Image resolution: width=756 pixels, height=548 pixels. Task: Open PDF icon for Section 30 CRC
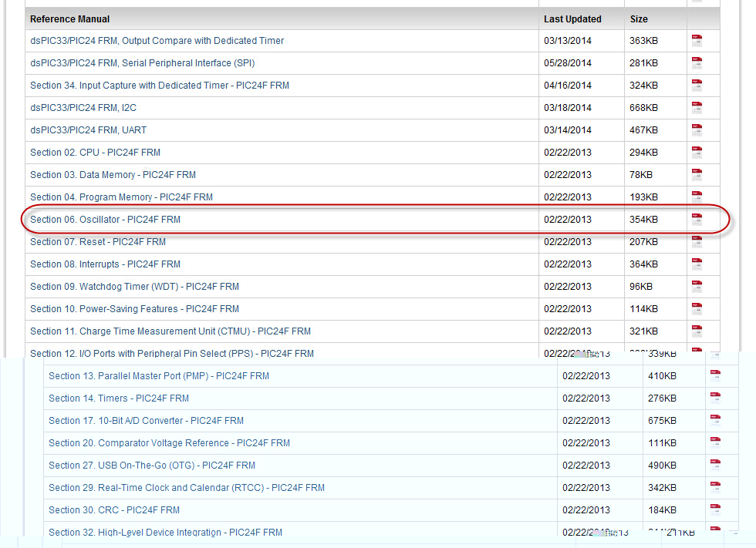pyautogui.click(x=715, y=510)
